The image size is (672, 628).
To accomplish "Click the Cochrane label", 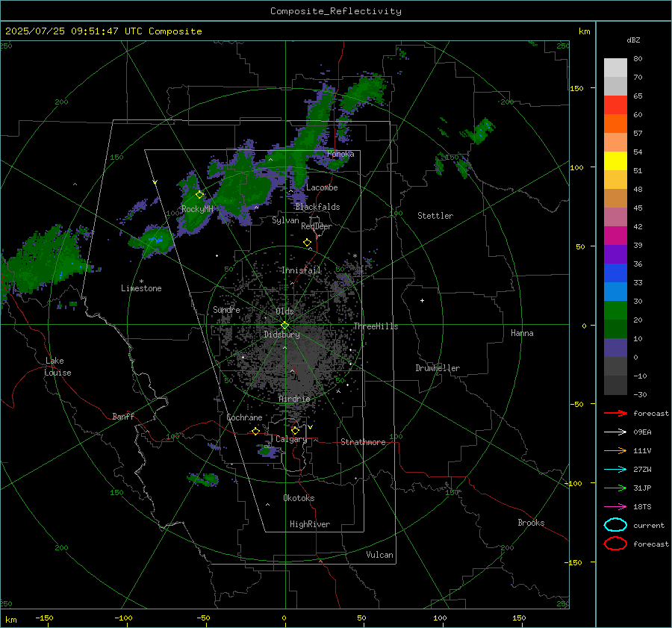I will pos(244,417).
